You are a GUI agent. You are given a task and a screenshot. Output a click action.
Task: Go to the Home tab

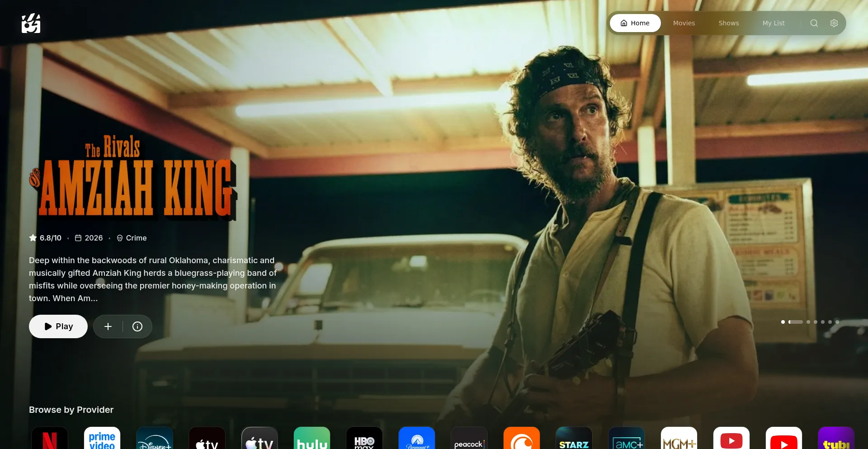[635, 23]
